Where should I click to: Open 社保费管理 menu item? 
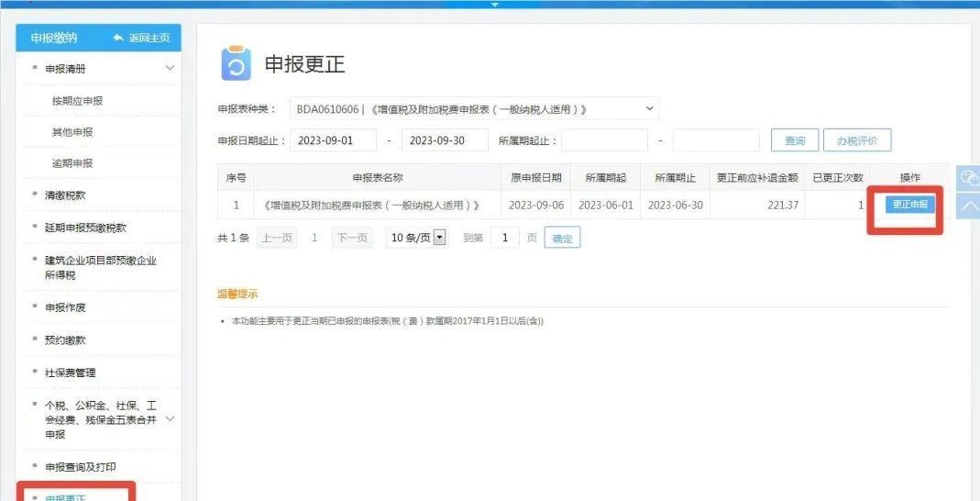tap(70, 373)
